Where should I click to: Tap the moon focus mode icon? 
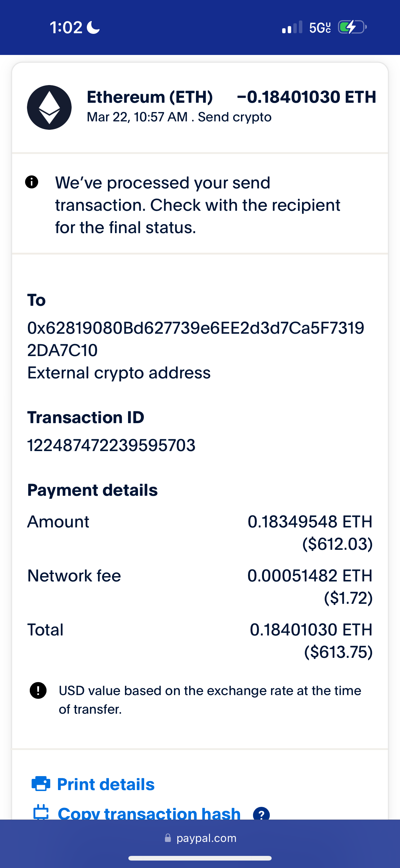point(93,27)
